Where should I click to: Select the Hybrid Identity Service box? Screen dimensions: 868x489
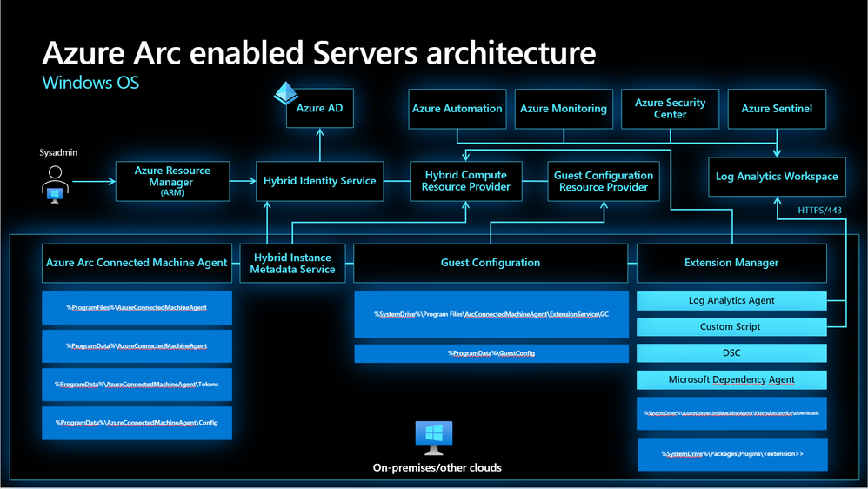[319, 181]
